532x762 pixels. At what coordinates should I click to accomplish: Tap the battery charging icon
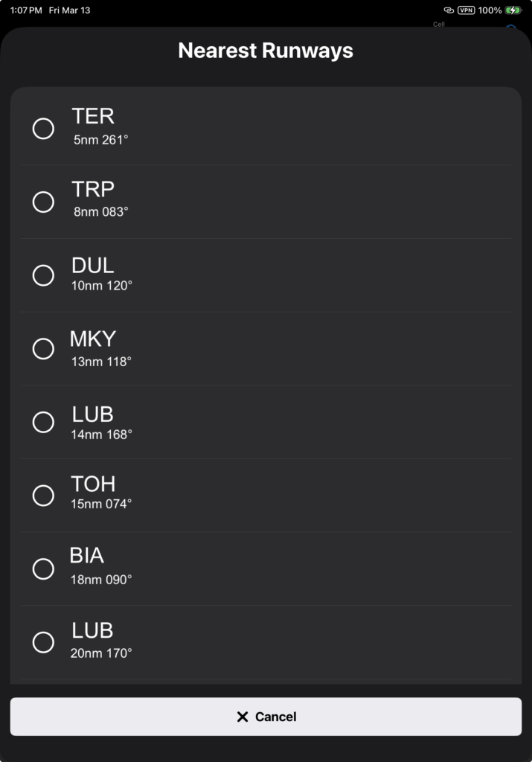click(513, 10)
